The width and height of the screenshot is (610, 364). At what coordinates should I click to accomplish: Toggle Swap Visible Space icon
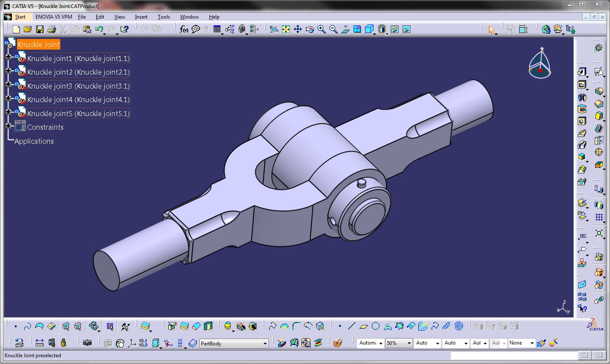click(406, 29)
